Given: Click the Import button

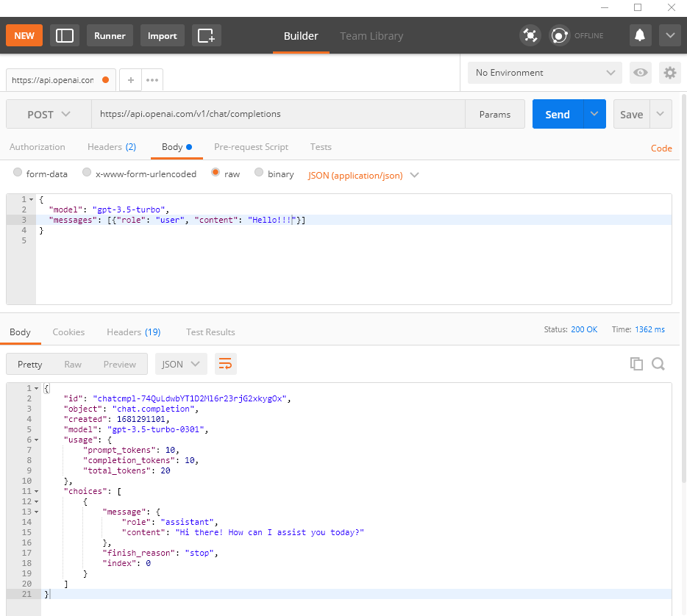Looking at the screenshot, I should (x=162, y=35).
